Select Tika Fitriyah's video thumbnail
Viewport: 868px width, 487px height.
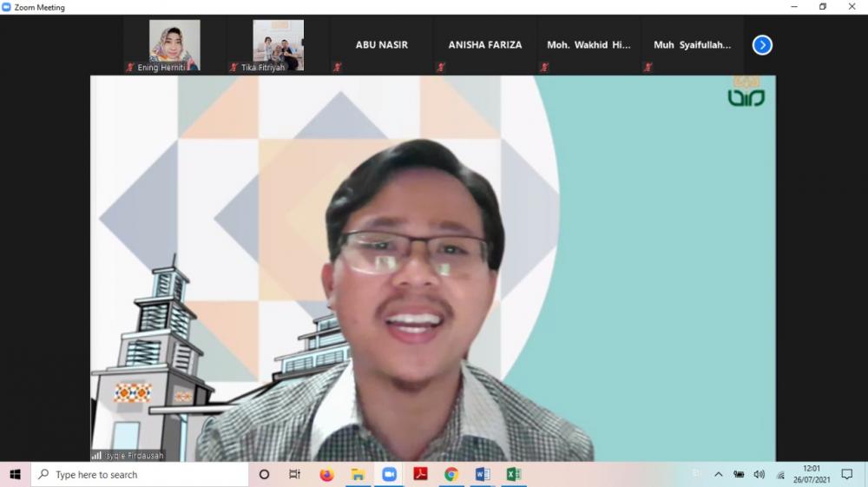point(278,45)
